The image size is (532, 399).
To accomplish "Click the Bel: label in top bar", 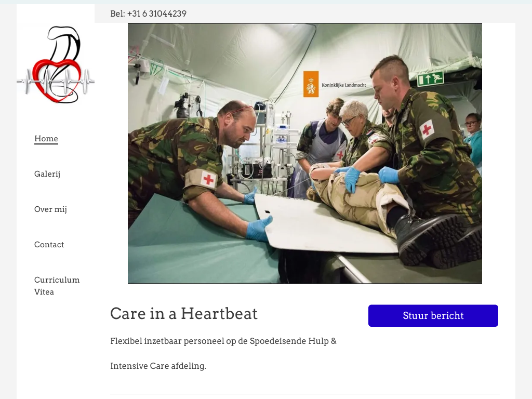I will click(x=118, y=14).
